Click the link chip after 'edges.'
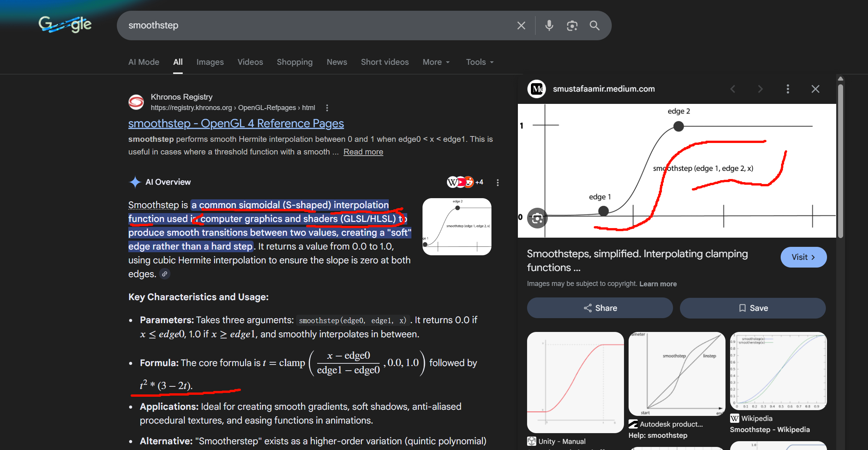 (x=164, y=274)
